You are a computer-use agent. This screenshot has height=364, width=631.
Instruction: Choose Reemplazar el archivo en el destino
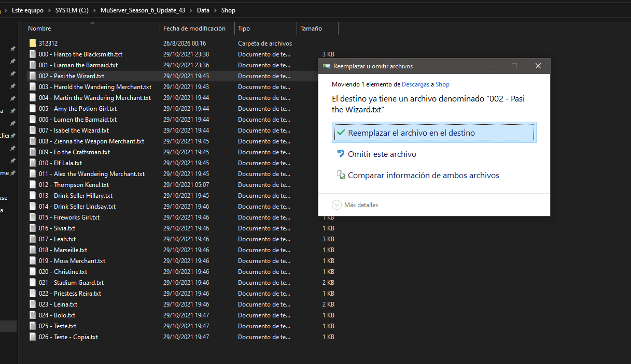pyautogui.click(x=434, y=133)
